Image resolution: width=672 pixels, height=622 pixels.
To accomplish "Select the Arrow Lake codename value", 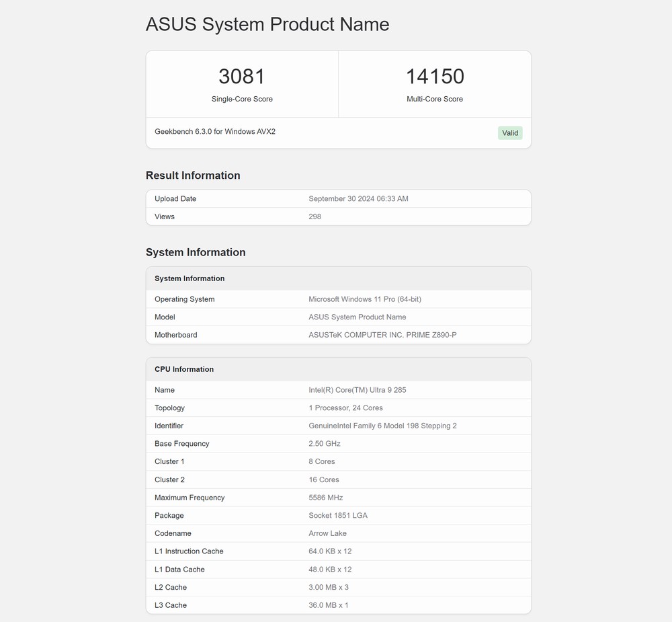I will 327,533.
